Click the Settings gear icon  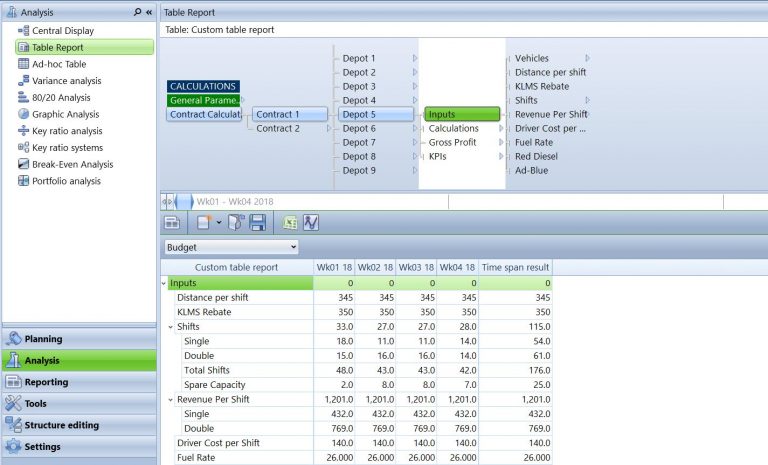tap(14, 446)
